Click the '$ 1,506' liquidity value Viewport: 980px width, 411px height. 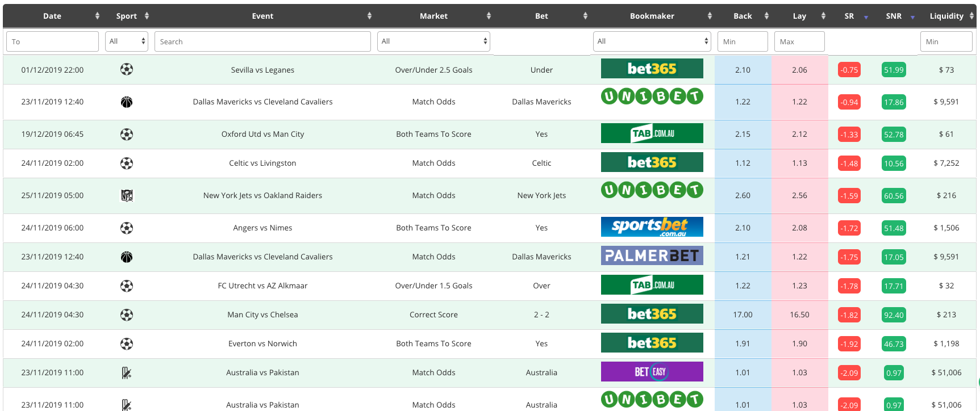(946, 228)
